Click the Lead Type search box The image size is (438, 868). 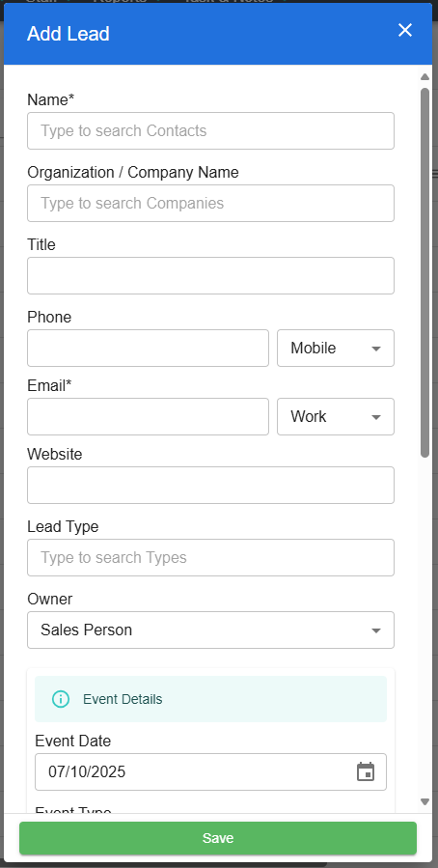[x=210, y=558]
